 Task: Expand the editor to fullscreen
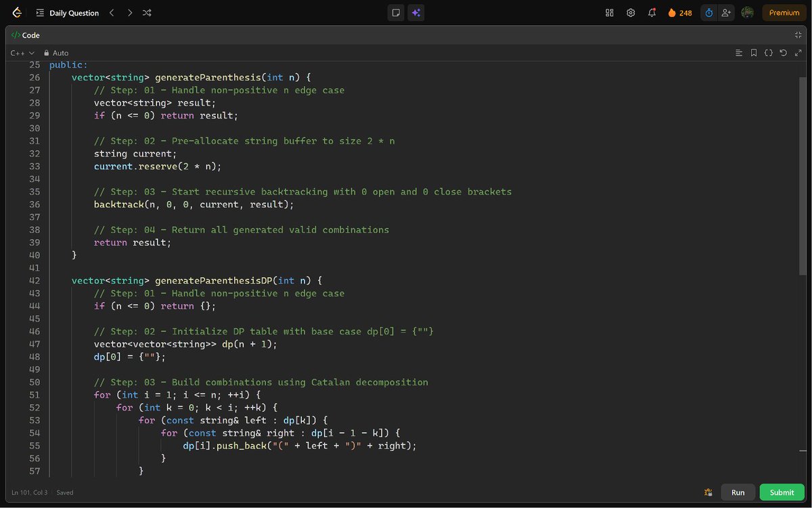[797, 53]
